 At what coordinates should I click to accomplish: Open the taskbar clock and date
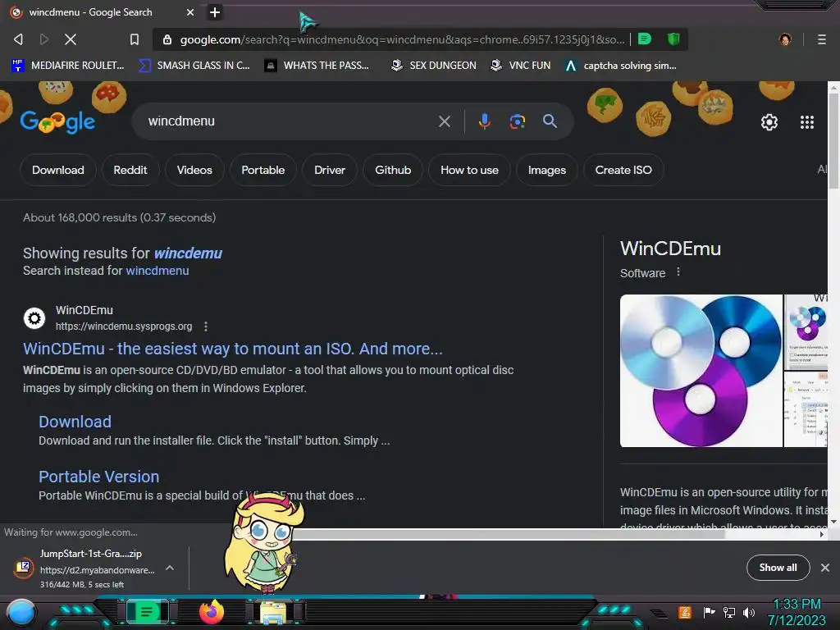coord(797,612)
